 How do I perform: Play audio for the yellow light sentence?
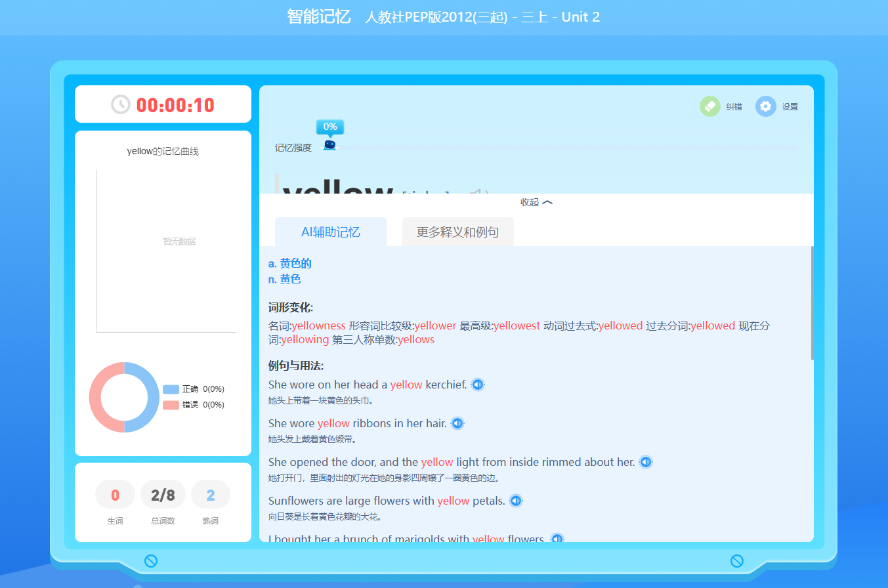coord(646,462)
